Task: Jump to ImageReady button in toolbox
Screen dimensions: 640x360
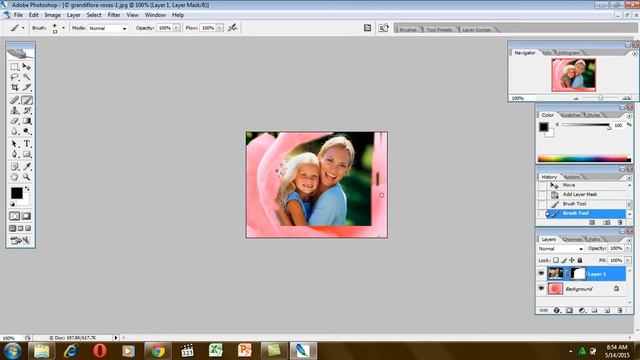Action: click(20, 240)
